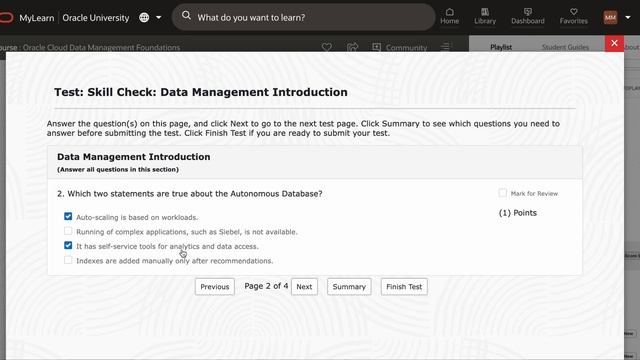640x360 pixels.
Task: Expand the language dropdown arrow
Action: coord(159,18)
